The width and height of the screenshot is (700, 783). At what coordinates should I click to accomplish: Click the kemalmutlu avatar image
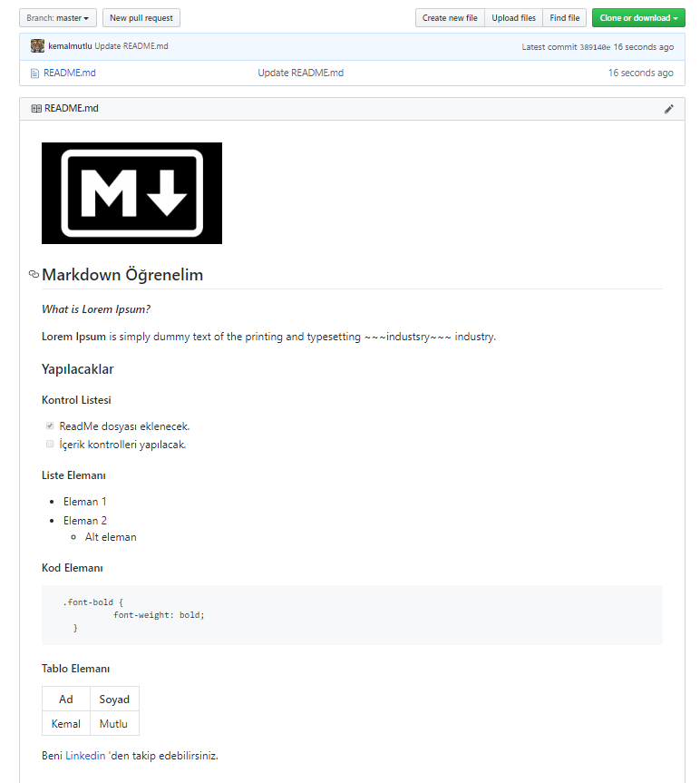pyautogui.click(x=37, y=46)
